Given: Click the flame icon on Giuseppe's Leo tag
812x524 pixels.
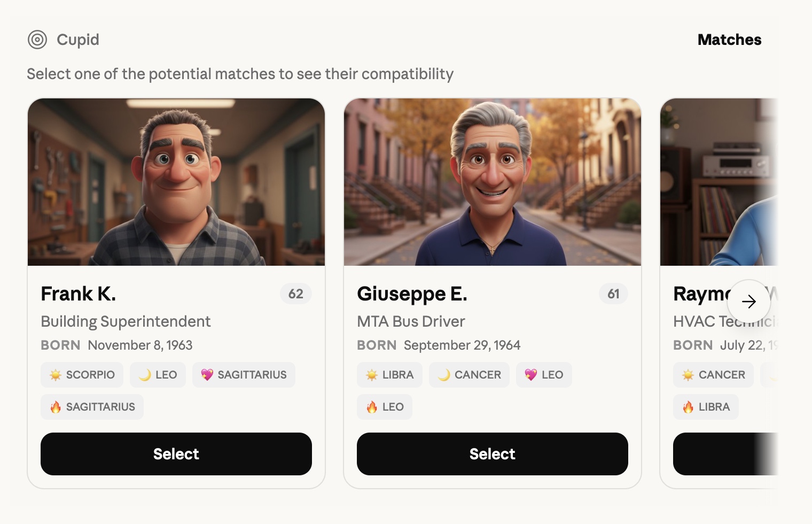Looking at the screenshot, I should coord(372,407).
